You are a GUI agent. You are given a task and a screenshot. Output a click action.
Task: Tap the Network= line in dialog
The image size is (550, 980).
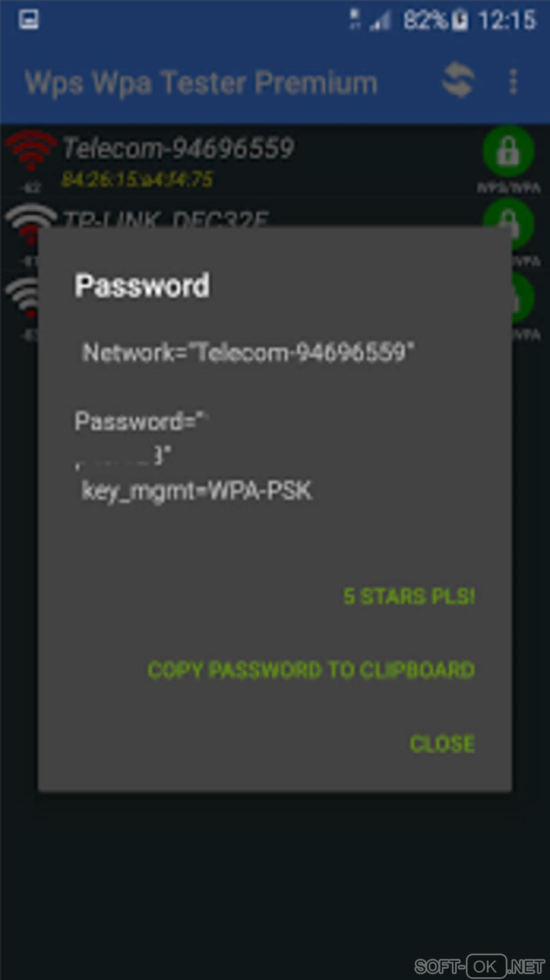tap(248, 353)
